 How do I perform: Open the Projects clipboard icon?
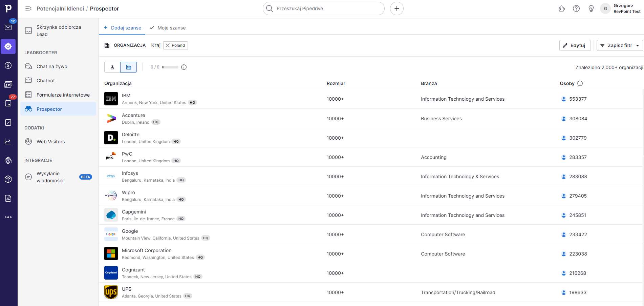(8, 122)
